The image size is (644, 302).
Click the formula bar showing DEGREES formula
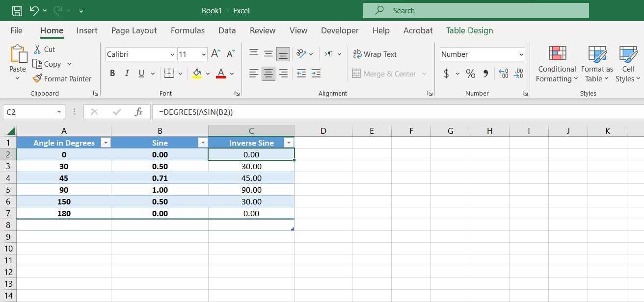pos(398,112)
